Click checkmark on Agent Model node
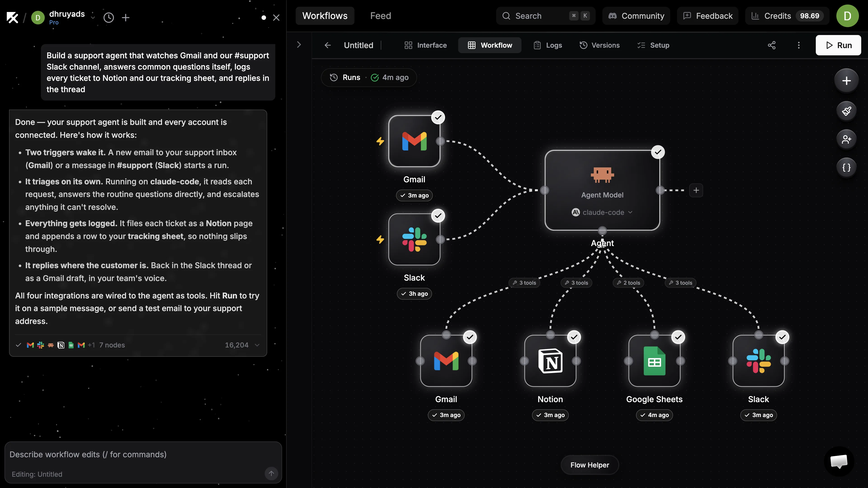Image resolution: width=868 pixels, height=488 pixels. 658,152
